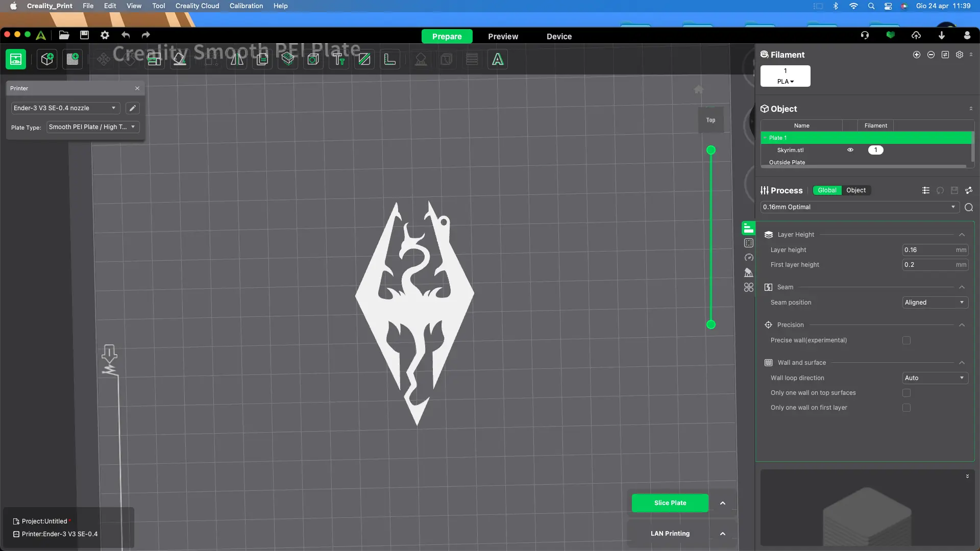Click the First layer height value field

[x=935, y=265]
